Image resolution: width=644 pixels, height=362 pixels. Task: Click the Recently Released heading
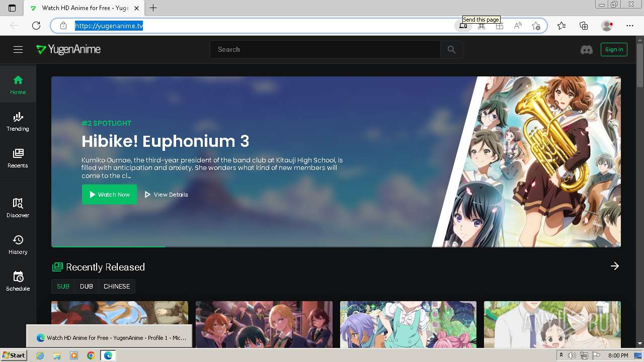(105, 267)
